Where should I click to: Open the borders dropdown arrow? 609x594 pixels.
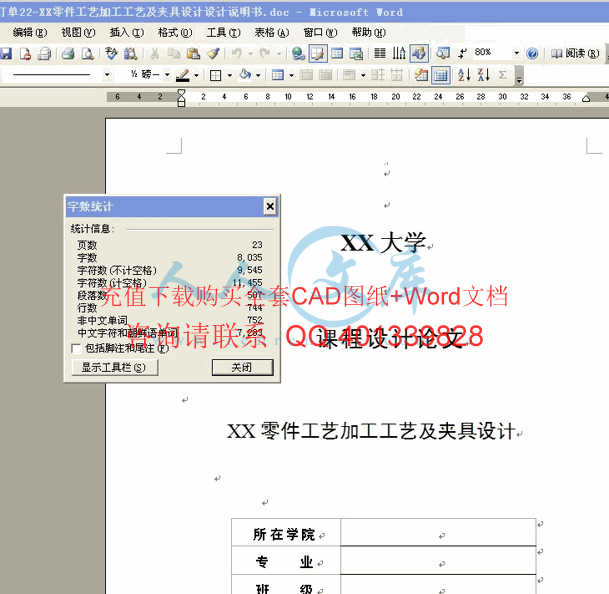point(230,75)
